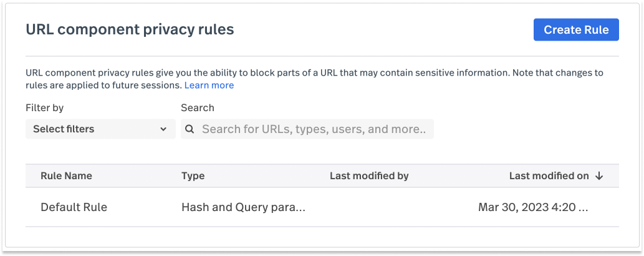Sort by the Type column header
The height and width of the screenshot is (256, 644).
click(193, 175)
